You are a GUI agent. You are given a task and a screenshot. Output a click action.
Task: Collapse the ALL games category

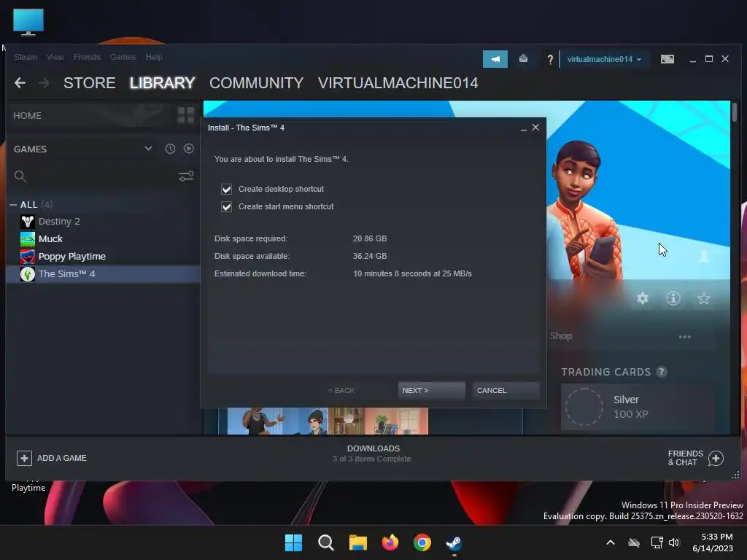[13, 205]
